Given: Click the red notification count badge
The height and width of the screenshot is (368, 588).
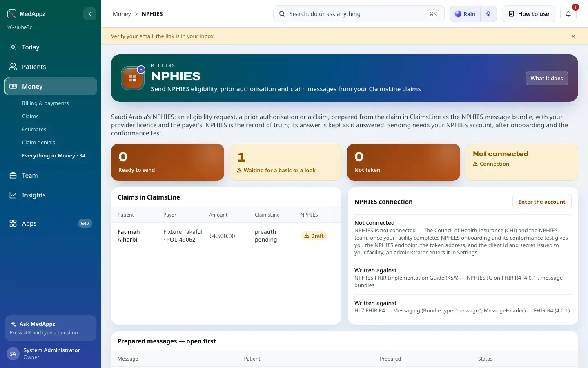Looking at the screenshot, I should pyautogui.click(x=575, y=7).
